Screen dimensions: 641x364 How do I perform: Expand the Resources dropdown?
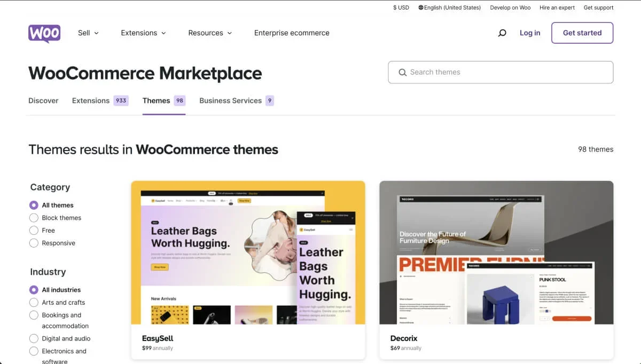[x=209, y=33]
